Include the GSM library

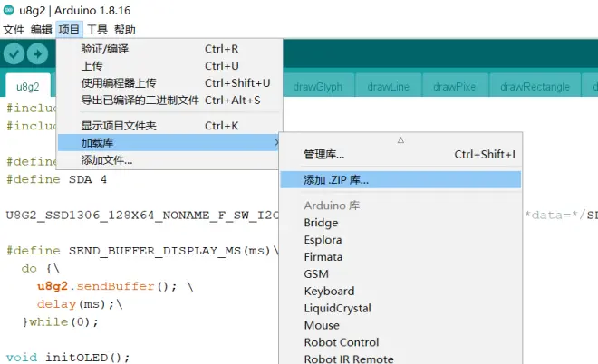click(400, 274)
